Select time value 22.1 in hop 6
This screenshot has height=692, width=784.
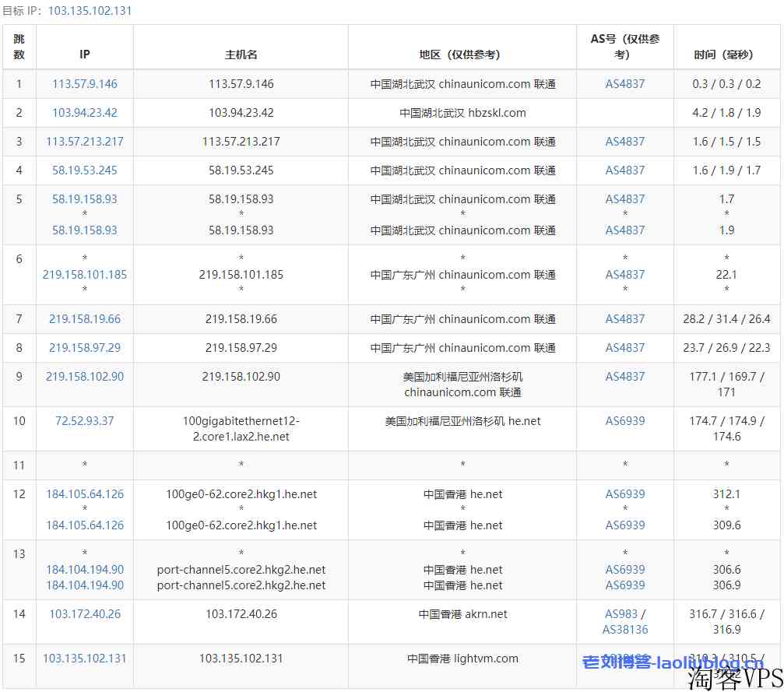coord(726,275)
